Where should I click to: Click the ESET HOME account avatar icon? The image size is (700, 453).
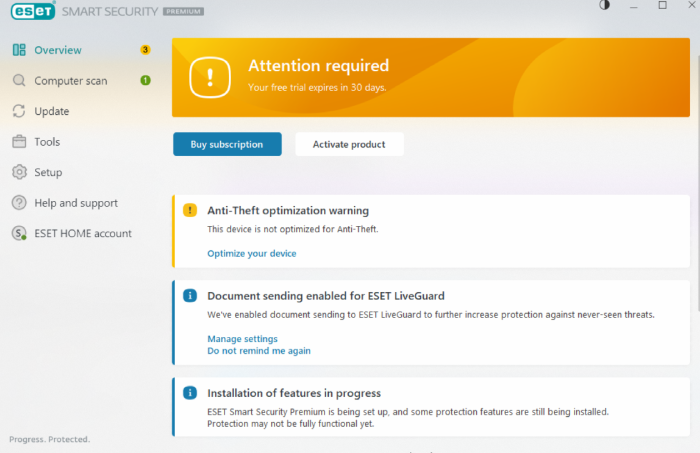pos(19,233)
